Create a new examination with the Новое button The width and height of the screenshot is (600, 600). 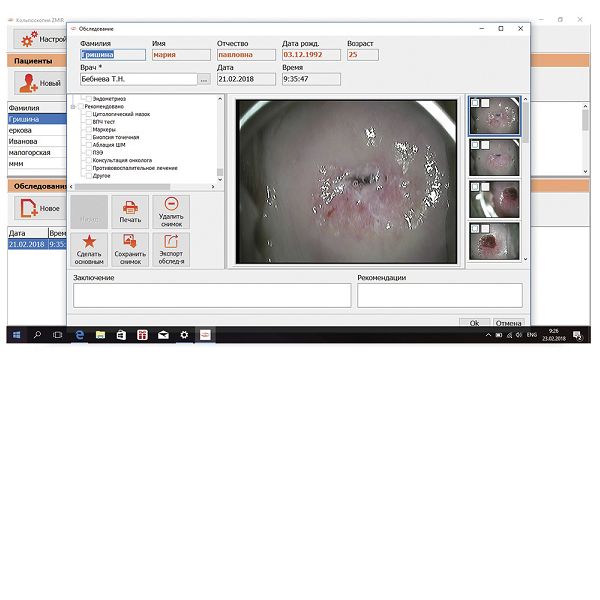[41, 208]
